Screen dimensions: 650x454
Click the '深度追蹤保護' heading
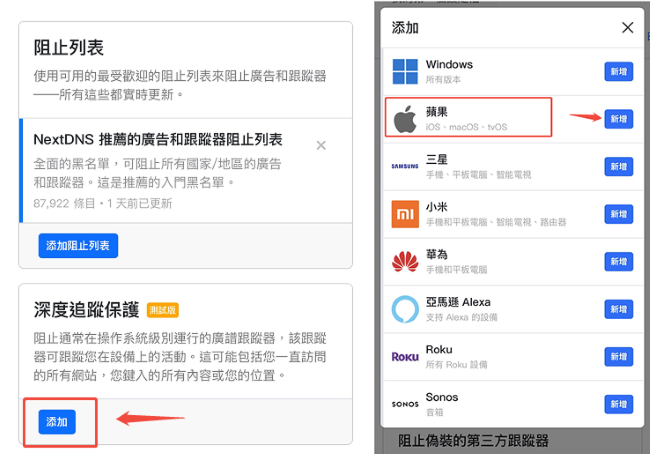[86, 310]
